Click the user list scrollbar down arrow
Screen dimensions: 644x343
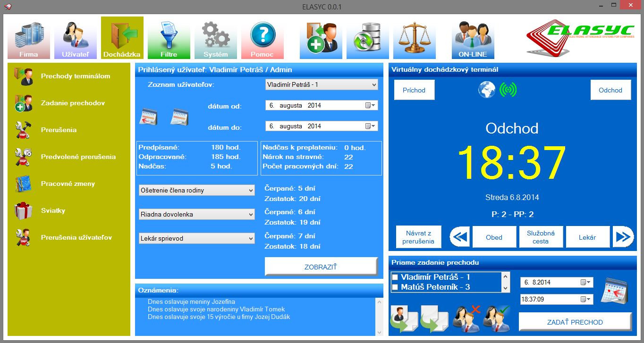(x=506, y=288)
